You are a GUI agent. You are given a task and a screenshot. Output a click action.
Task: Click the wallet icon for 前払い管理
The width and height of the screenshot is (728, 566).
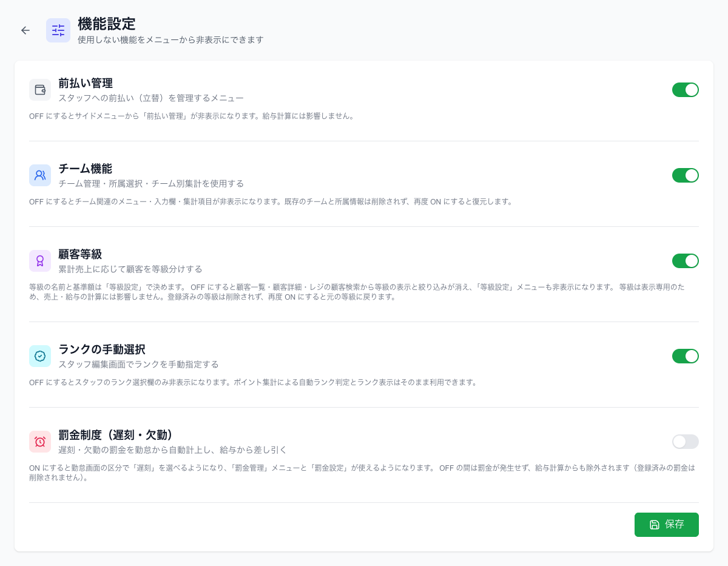(40, 90)
